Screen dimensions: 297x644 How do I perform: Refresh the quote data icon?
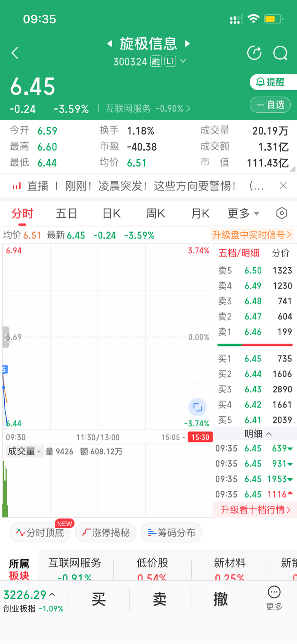[x=254, y=53]
